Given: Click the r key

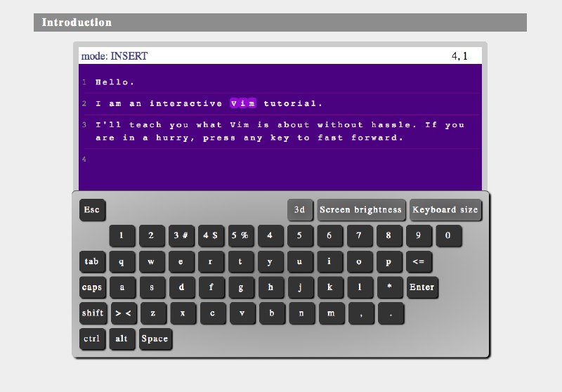Looking at the screenshot, I should click(211, 261).
